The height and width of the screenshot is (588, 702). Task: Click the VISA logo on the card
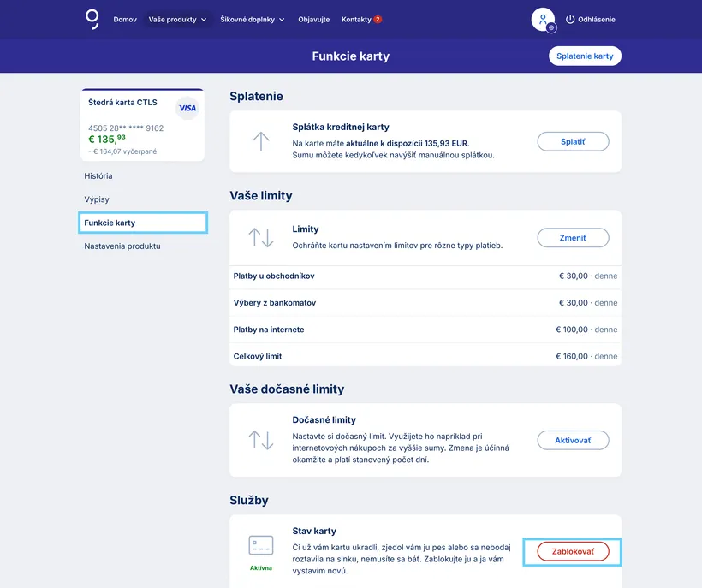point(187,107)
